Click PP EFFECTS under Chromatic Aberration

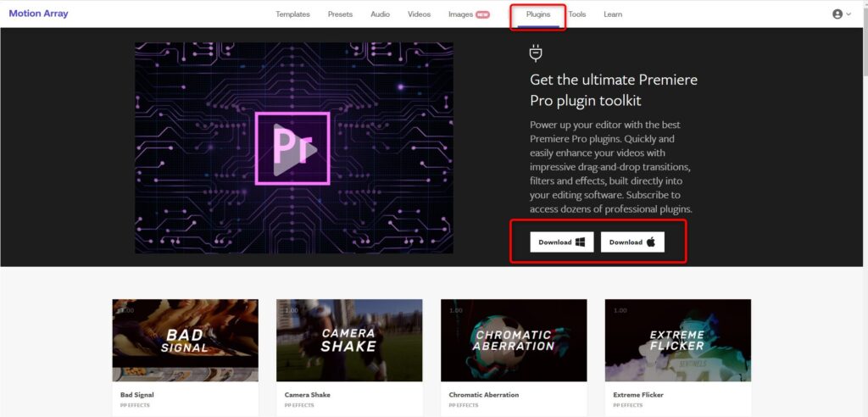(464, 405)
